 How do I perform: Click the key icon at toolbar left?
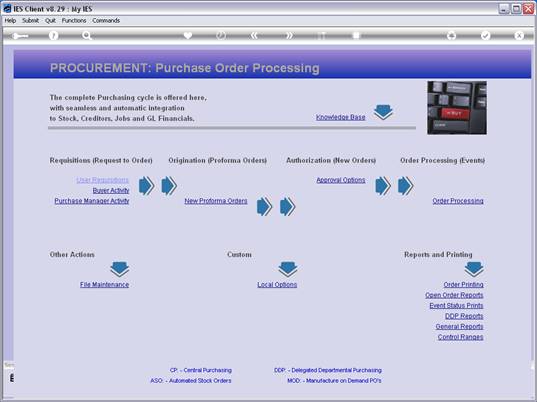click(x=20, y=36)
